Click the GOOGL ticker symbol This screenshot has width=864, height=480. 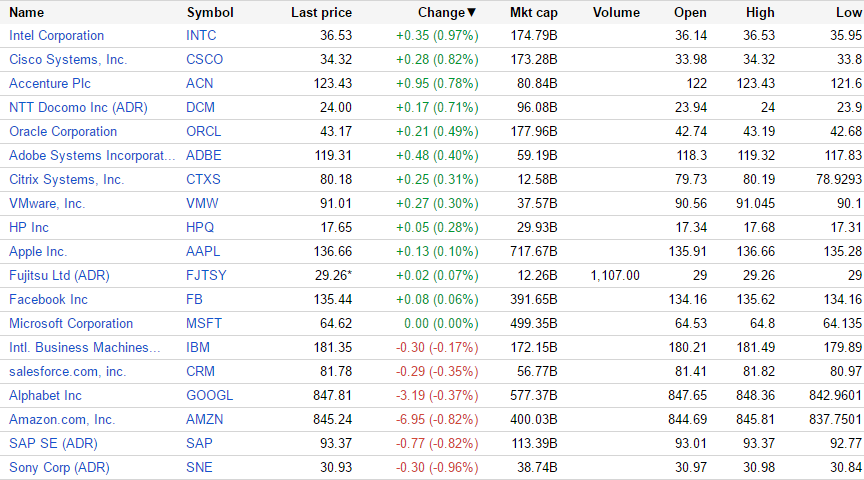point(209,395)
